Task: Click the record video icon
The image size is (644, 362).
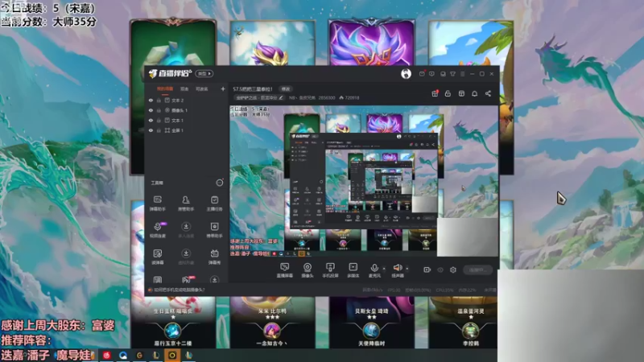Action: coord(427,269)
